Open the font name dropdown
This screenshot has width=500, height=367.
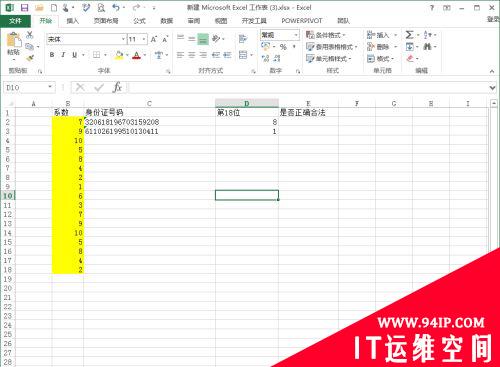pyautogui.click(x=123, y=39)
